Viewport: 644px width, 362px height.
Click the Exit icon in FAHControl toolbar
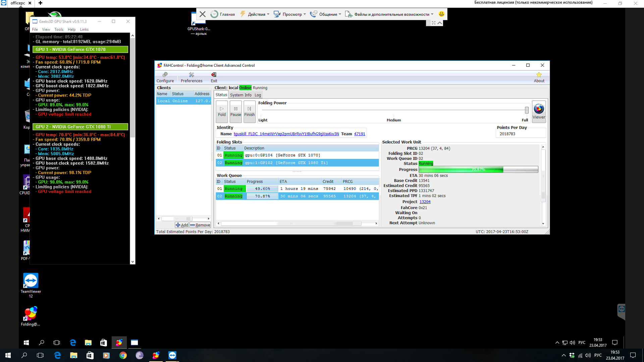(214, 75)
